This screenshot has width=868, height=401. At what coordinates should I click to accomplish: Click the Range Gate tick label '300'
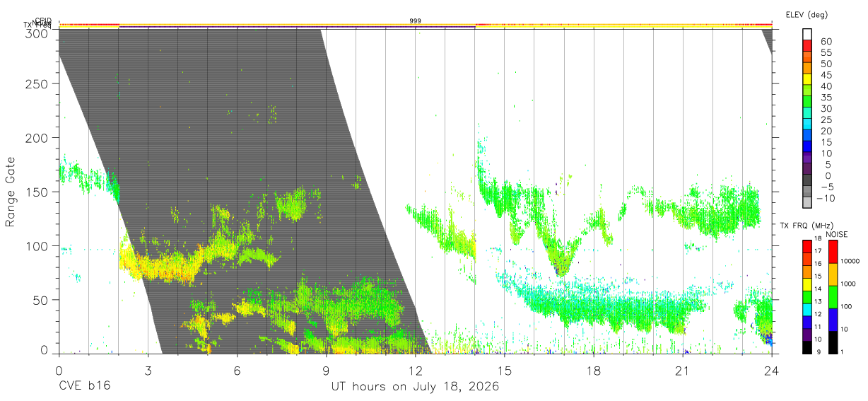click(x=37, y=33)
